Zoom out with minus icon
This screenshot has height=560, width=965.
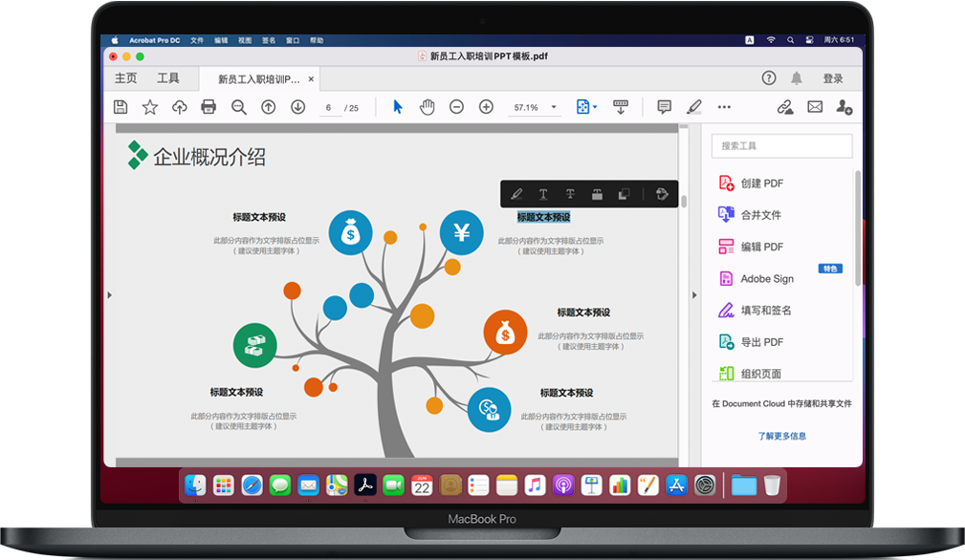(456, 107)
